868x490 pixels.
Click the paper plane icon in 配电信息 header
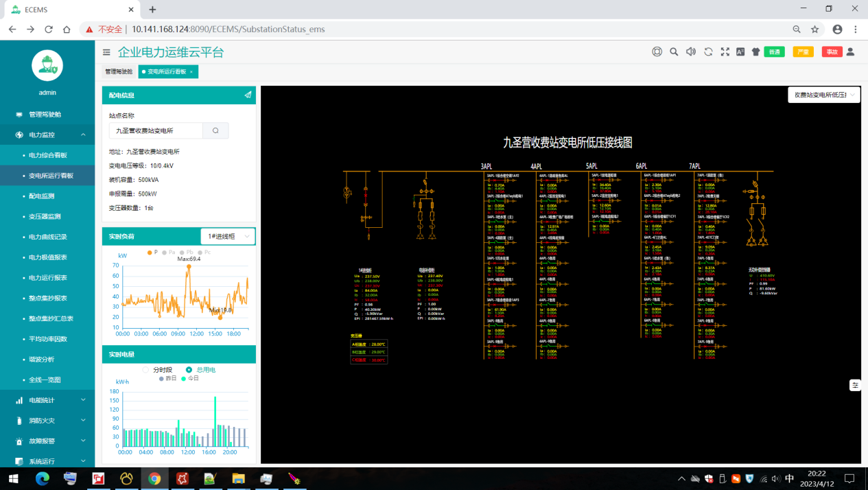point(248,95)
